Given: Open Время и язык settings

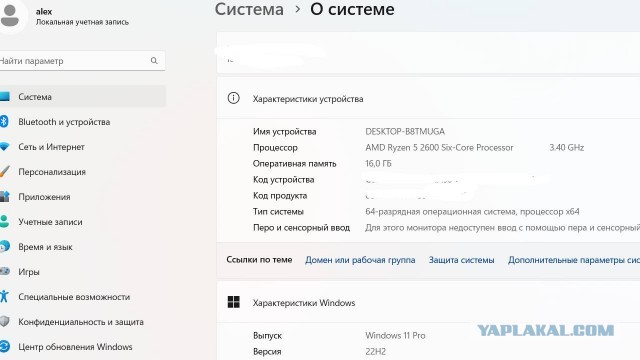Looking at the screenshot, I should tap(83, 247).
